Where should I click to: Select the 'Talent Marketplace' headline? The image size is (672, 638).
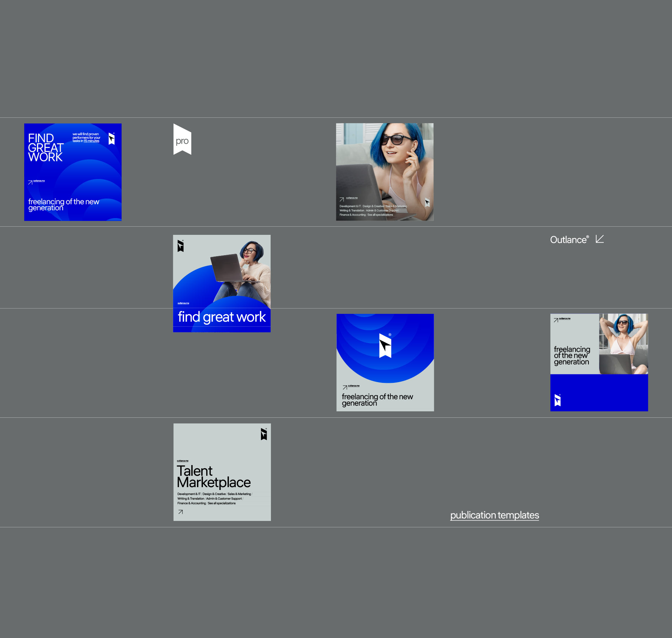click(x=213, y=476)
